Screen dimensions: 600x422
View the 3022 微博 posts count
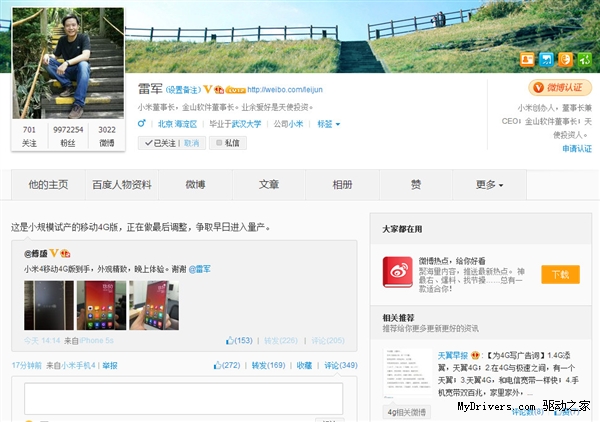(107, 136)
